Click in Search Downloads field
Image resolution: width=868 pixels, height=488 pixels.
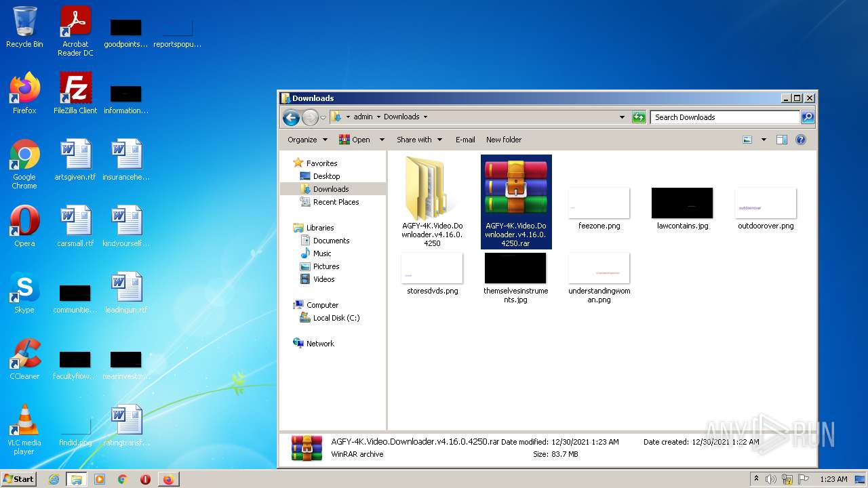point(725,117)
